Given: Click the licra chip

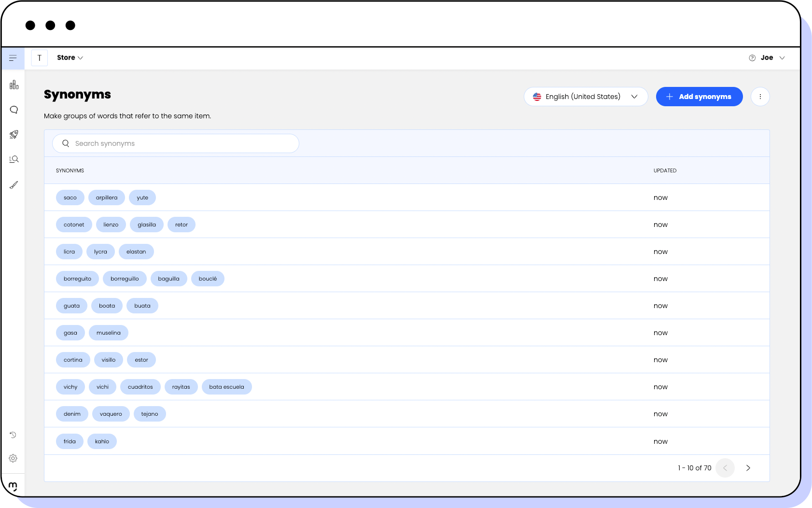Looking at the screenshot, I should click(69, 252).
